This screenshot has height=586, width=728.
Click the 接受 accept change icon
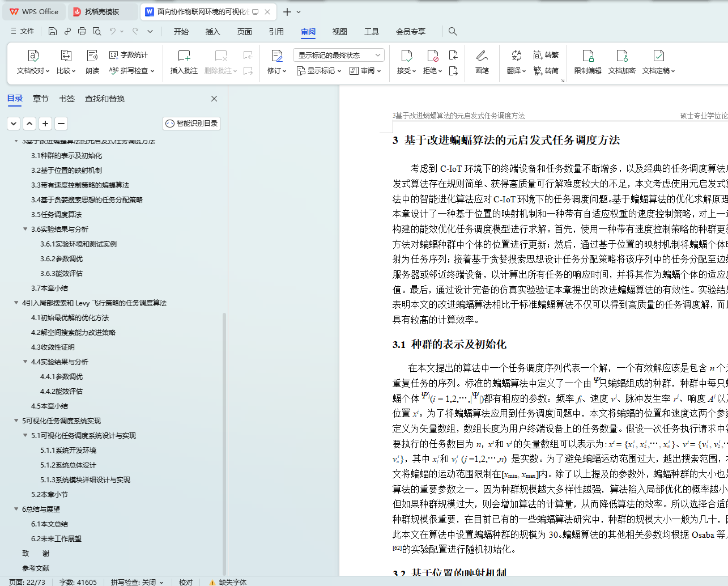pos(406,56)
